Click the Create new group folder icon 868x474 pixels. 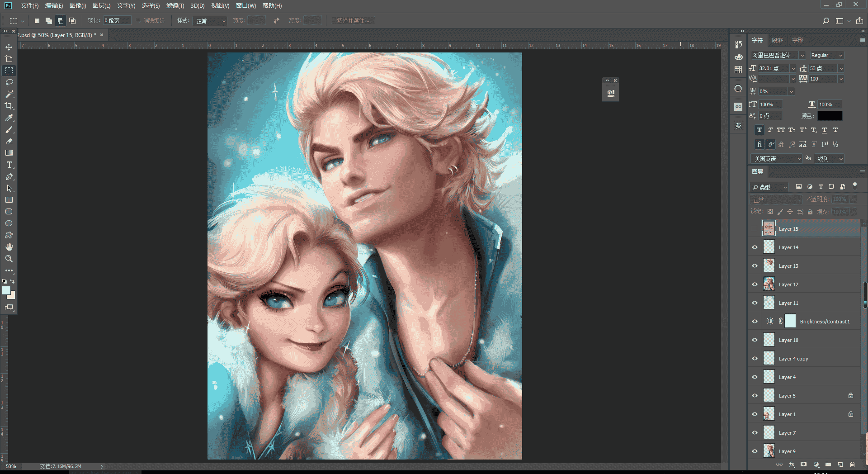pos(828,465)
